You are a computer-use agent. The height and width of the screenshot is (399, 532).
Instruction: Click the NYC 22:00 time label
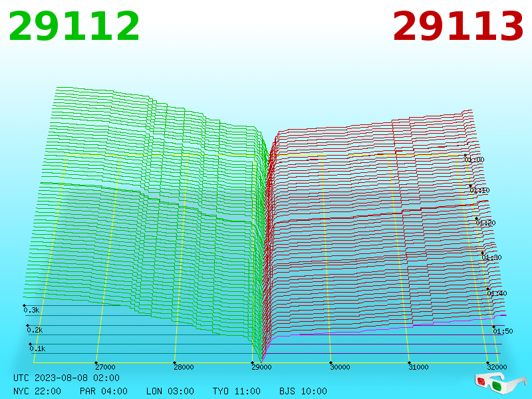(x=37, y=391)
